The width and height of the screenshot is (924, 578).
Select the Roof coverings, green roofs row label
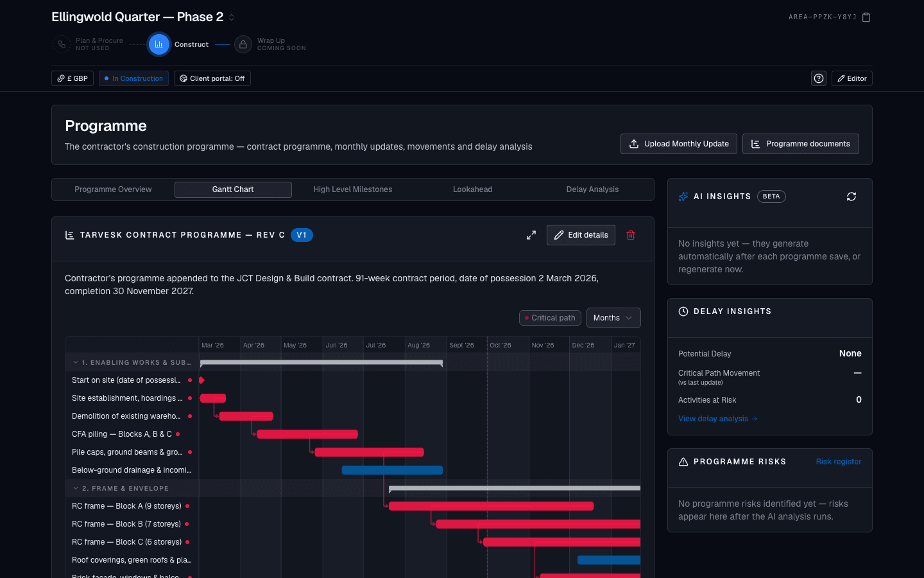point(132,560)
